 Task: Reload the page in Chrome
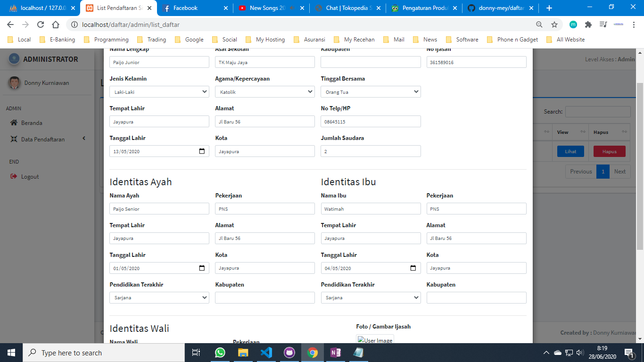41,25
